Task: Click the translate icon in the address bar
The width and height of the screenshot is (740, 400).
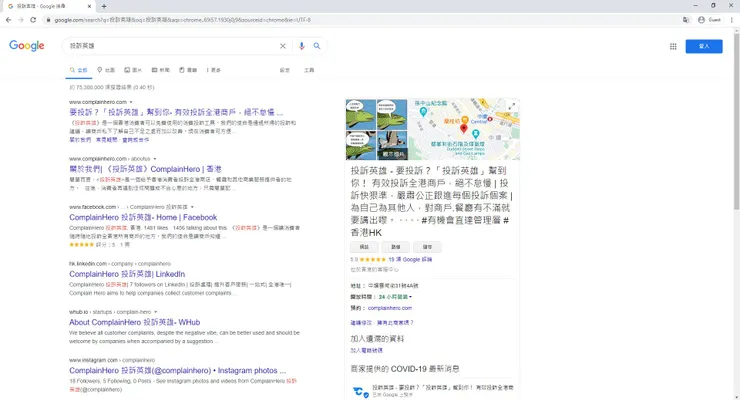Action: [686, 20]
